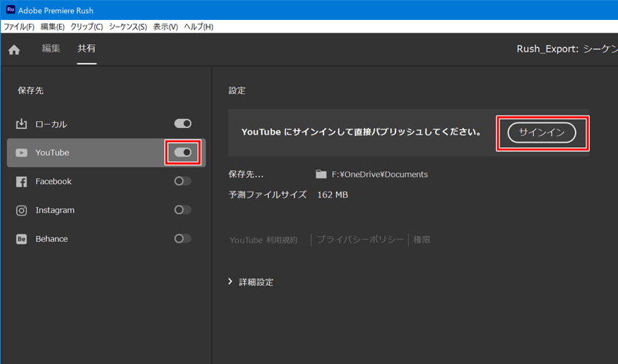Toggle the ローカル destination switch

[183, 124]
